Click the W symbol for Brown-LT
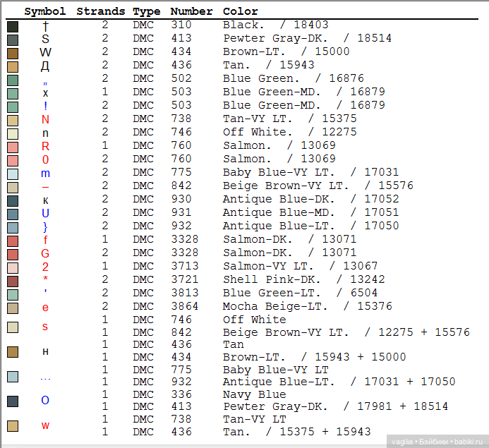The width and height of the screenshot is (489, 448). point(45,52)
